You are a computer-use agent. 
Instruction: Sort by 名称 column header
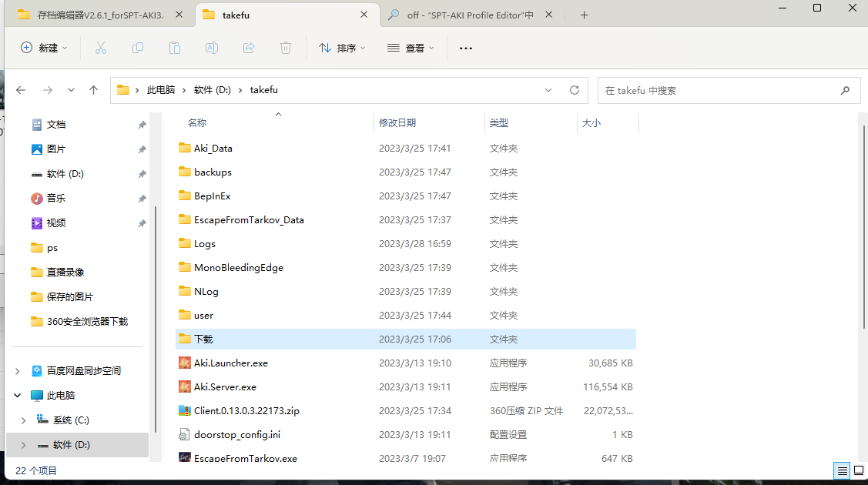coord(197,122)
